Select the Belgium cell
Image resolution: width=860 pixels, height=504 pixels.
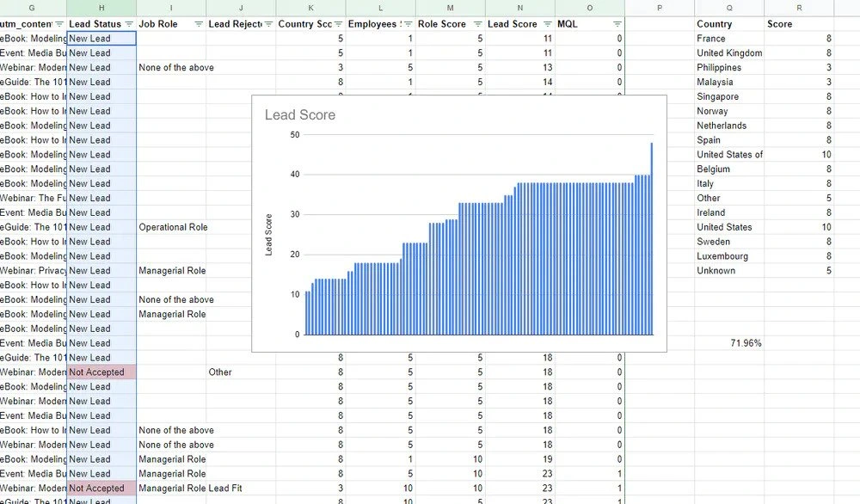pyautogui.click(x=729, y=169)
